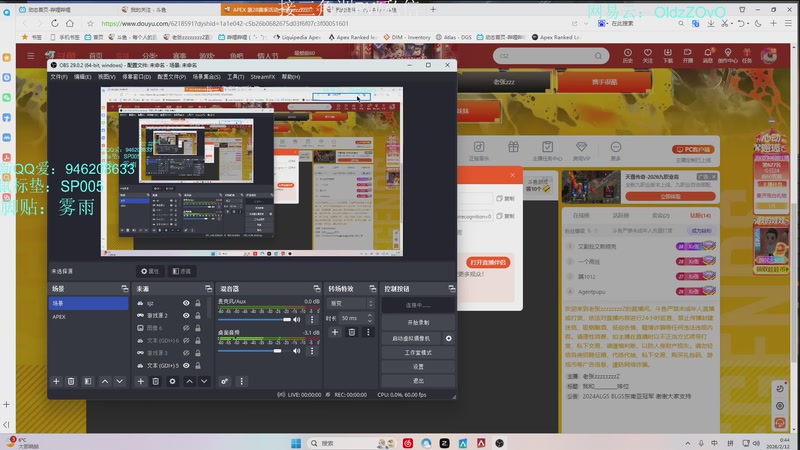Open 桌面音频 three-dot options
The height and width of the screenshot is (450, 800).
[x=312, y=351]
